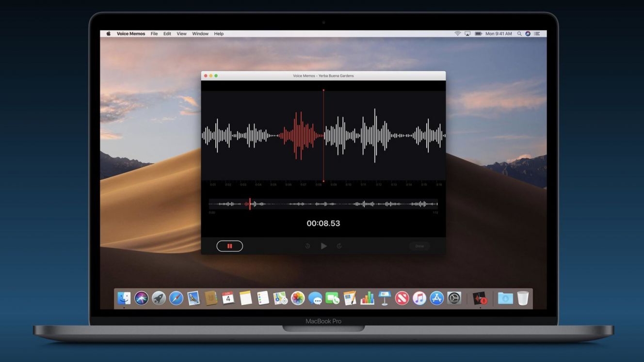Open the Downloads folder stack

[x=505, y=298]
